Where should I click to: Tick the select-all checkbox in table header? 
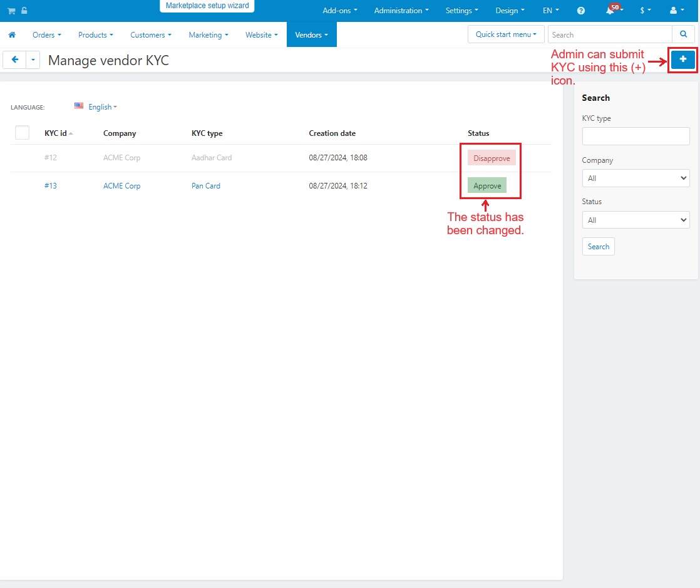23,133
